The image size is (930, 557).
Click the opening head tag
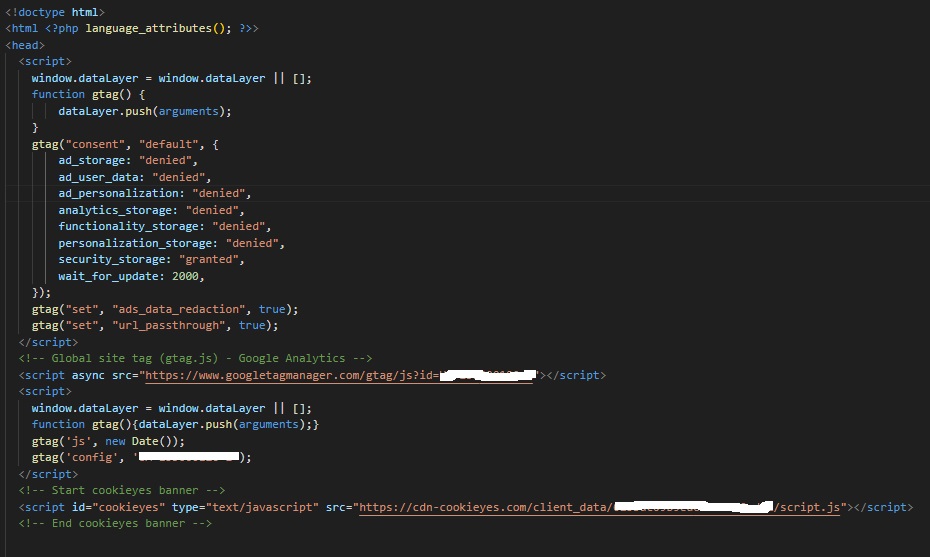[25, 45]
